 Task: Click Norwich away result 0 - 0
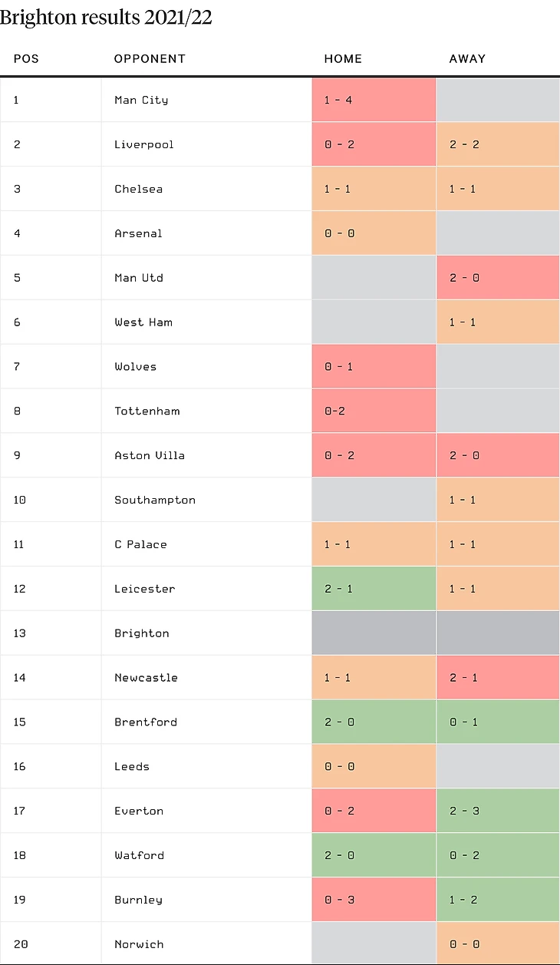coord(464,944)
